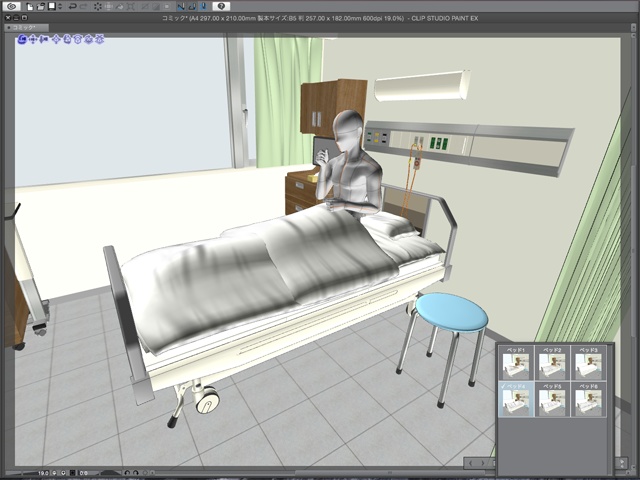
Task: Choose the ベッド1 bed preset thumbnail
Action: [x=516, y=363]
